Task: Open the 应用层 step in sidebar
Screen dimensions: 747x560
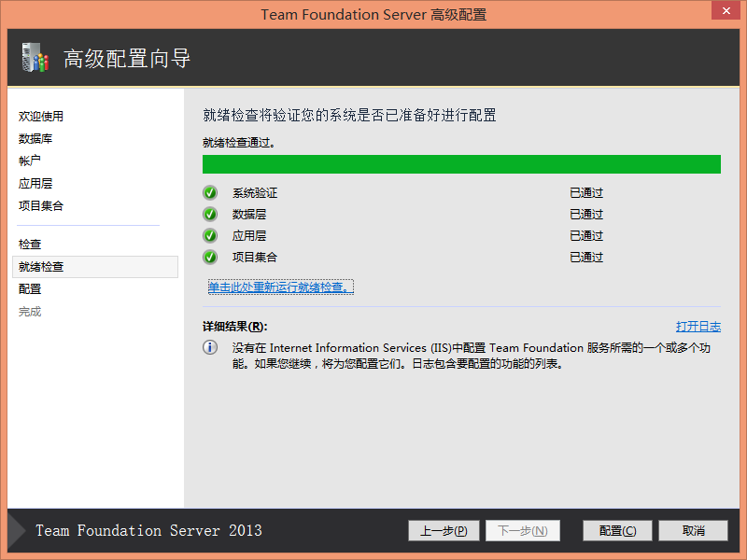Action: click(35, 183)
